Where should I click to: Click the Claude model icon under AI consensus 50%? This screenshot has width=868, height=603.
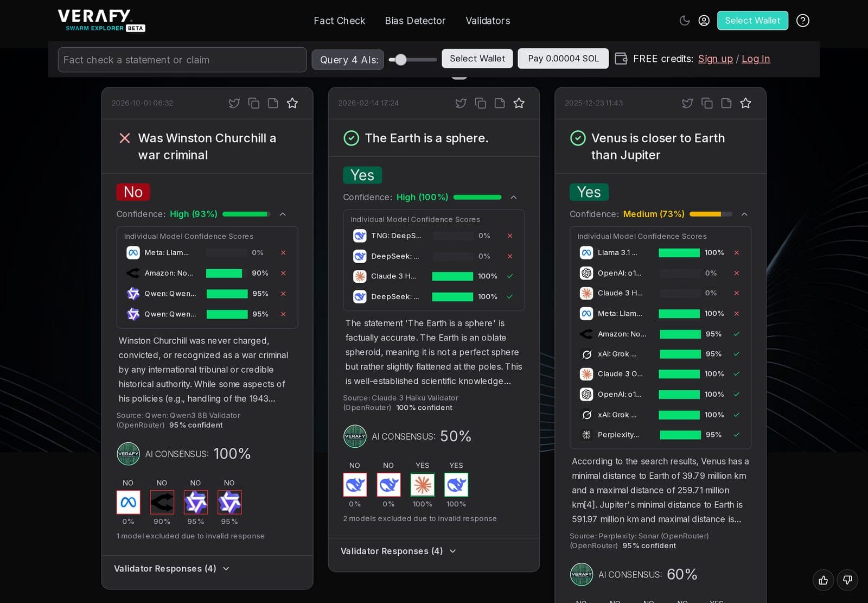tap(423, 485)
